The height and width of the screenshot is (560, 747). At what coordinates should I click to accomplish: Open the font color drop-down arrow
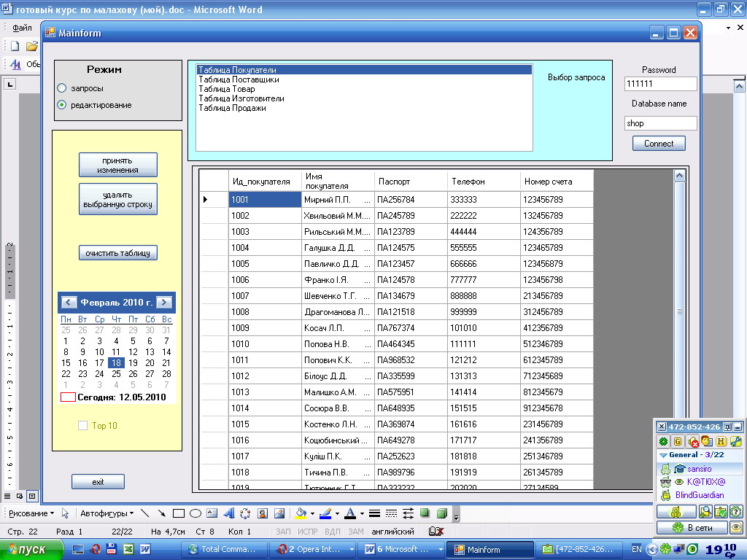pyautogui.click(x=362, y=514)
